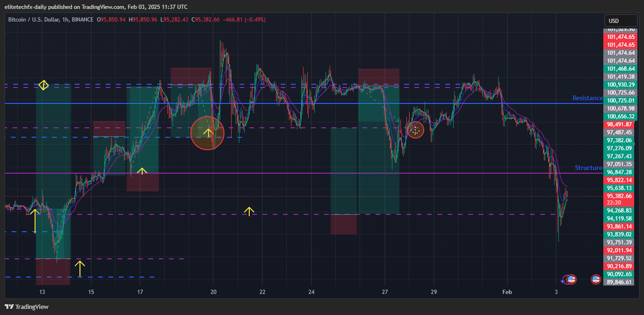644x315 pixels.
Task: Click the 22:20 bar countdown on the price scale
Action: (x=613, y=203)
